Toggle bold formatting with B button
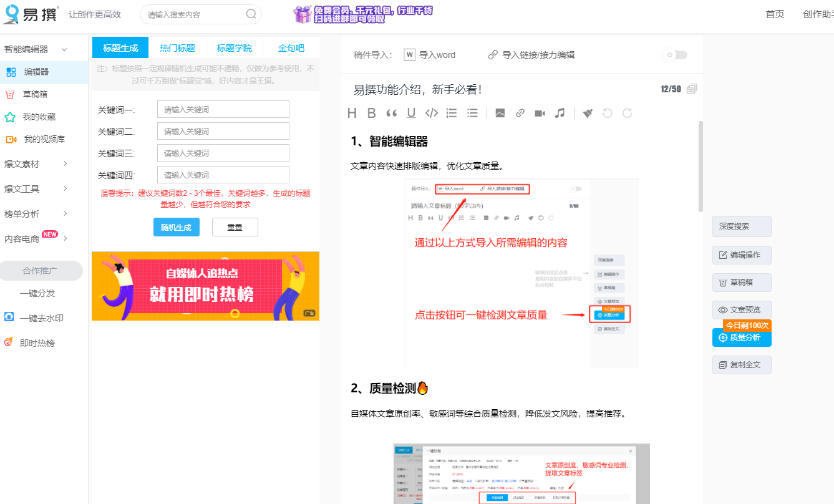The image size is (834, 504). point(371,113)
